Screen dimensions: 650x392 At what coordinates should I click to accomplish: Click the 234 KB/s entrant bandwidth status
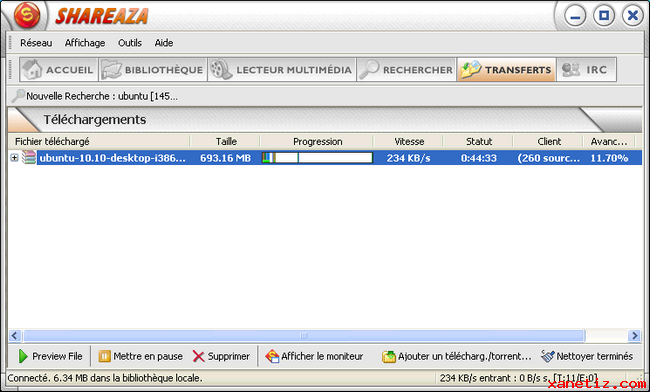tap(519, 378)
